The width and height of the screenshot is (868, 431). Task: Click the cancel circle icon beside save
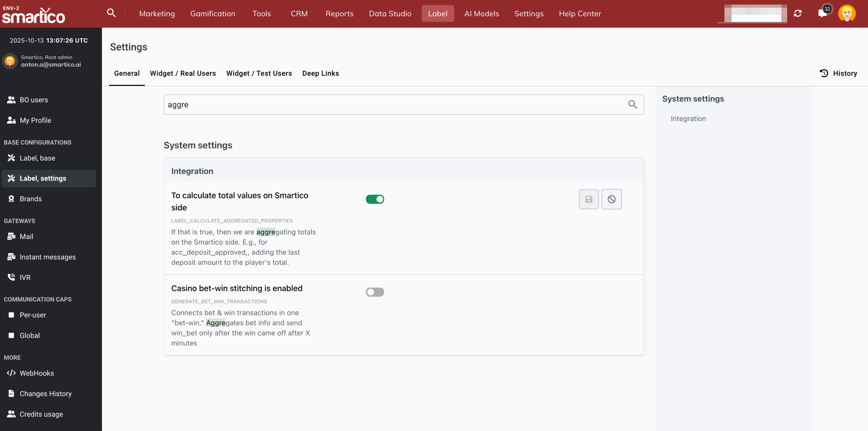[611, 199]
